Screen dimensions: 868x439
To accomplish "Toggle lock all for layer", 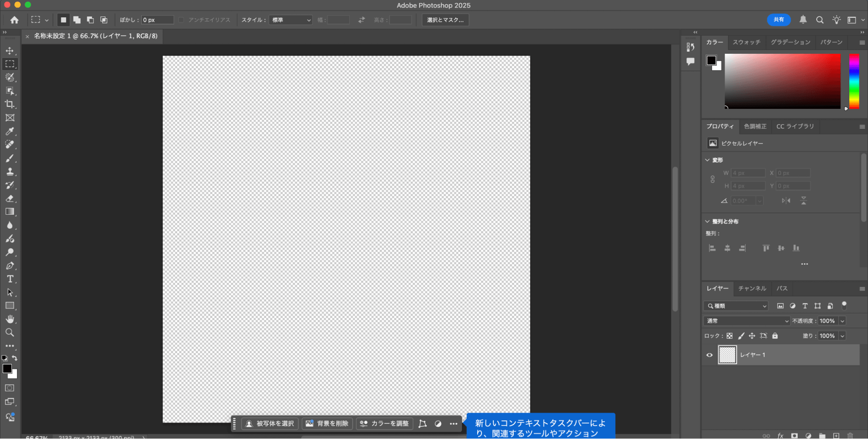I will pos(775,336).
